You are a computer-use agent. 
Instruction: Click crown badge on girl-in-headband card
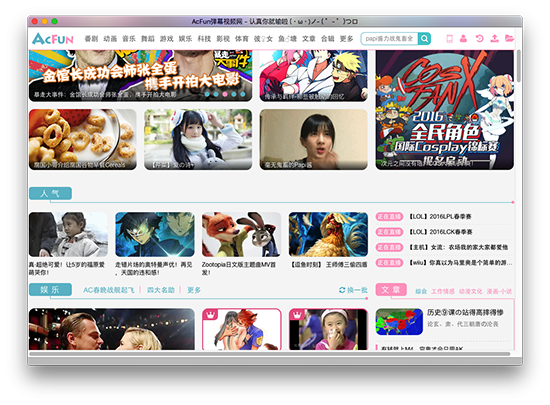click(297, 315)
